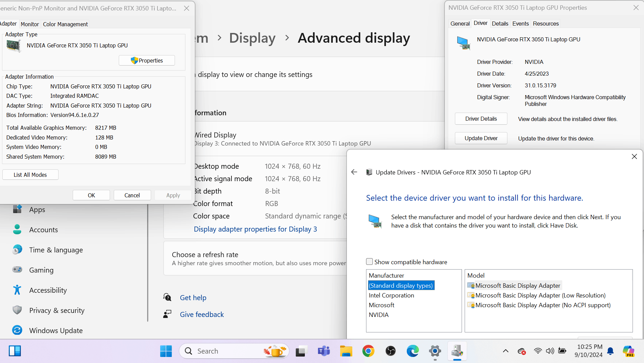Screen dimensions: 644x363
Task: Click the Driver Details button
Action: [x=481, y=119]
